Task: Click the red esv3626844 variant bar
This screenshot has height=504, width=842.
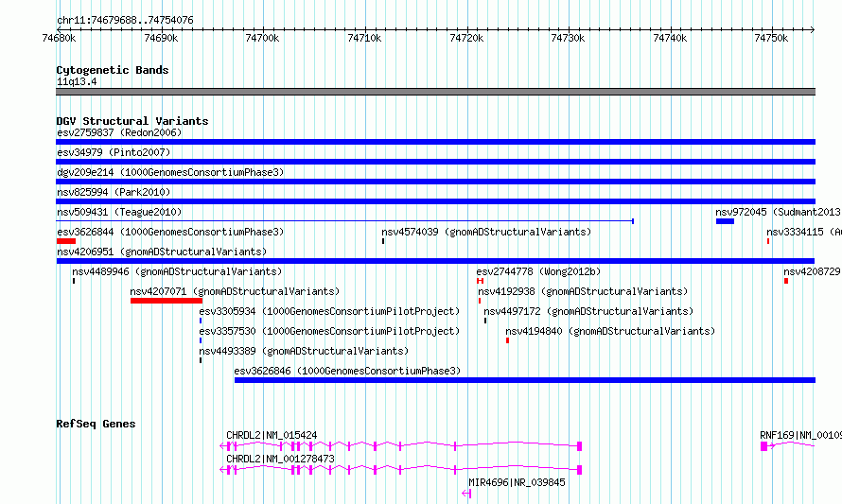Action: click(66, 241)
